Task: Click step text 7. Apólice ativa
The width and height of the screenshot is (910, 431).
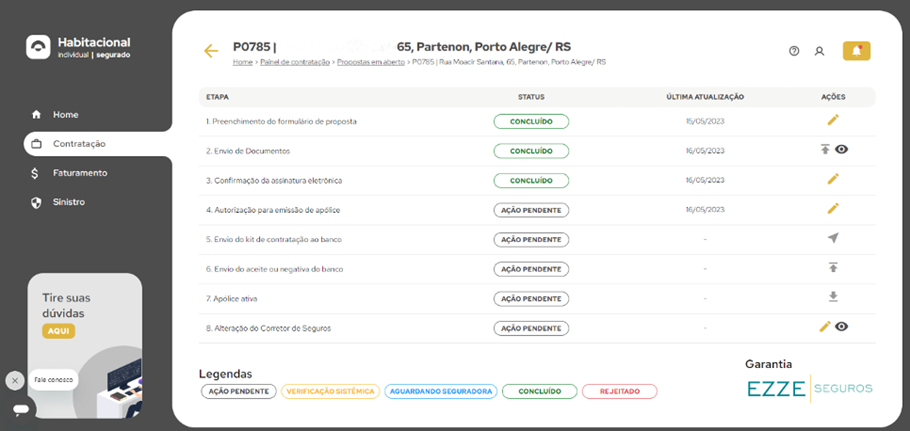Action: [x=231, y=299]
